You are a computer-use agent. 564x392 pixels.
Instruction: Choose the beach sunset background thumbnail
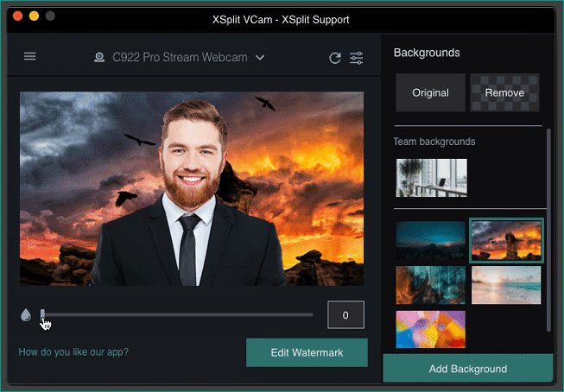coord(506,285)
